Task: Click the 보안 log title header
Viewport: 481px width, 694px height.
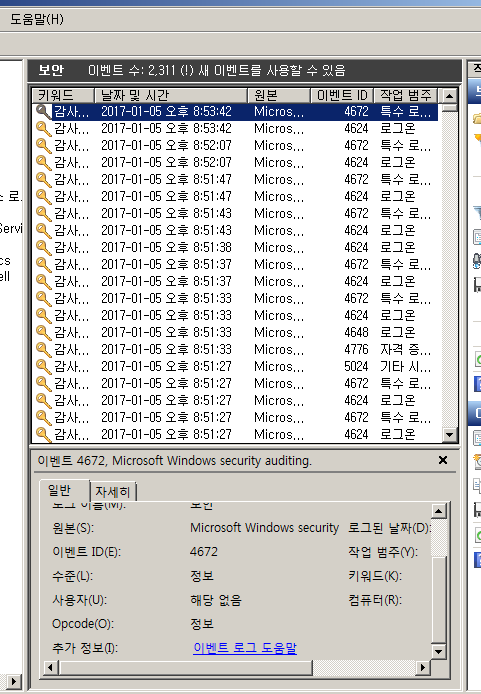Action: point(51,70)
